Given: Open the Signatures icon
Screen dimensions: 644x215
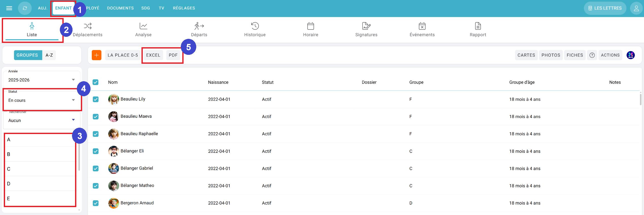Looking at the screenshot, I should point(366,26).
